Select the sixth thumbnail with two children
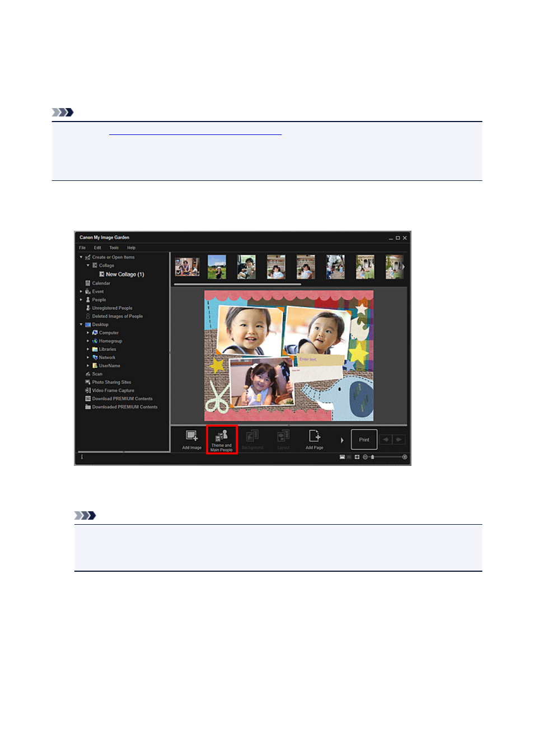Image resolution: width=534 pixels, height=756 pixels. point(335,267)
